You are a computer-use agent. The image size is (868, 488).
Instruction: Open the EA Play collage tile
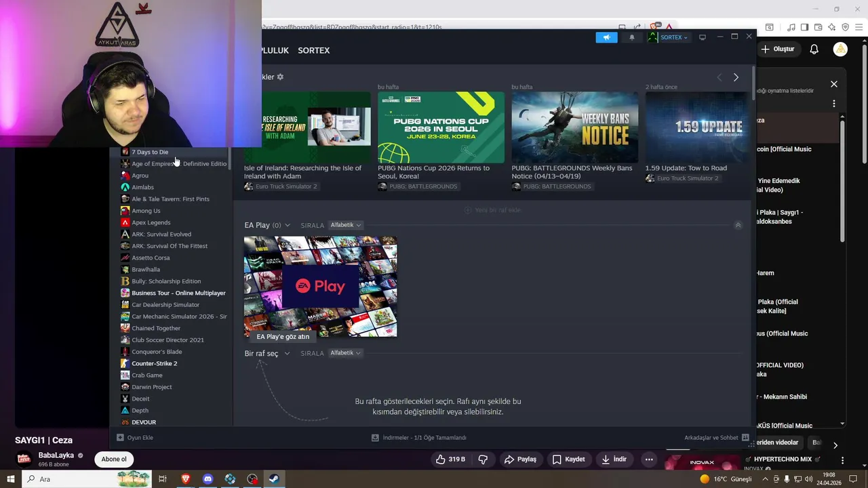coord(320,287)
